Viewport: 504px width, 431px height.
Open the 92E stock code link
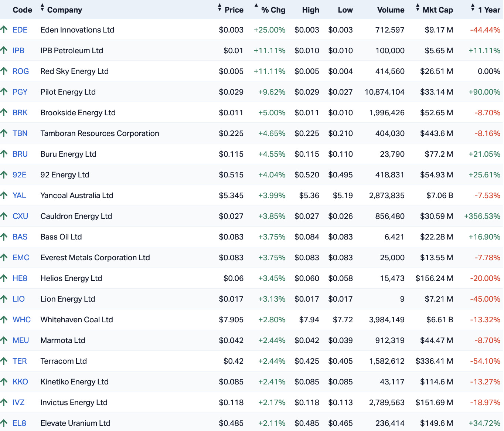click(x=20, y=175)
